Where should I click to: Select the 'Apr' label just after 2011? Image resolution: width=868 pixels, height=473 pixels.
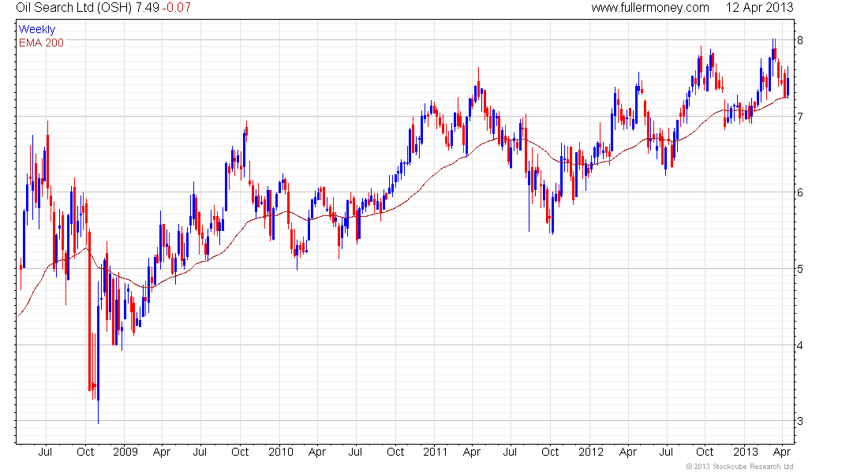click(472, 452)
